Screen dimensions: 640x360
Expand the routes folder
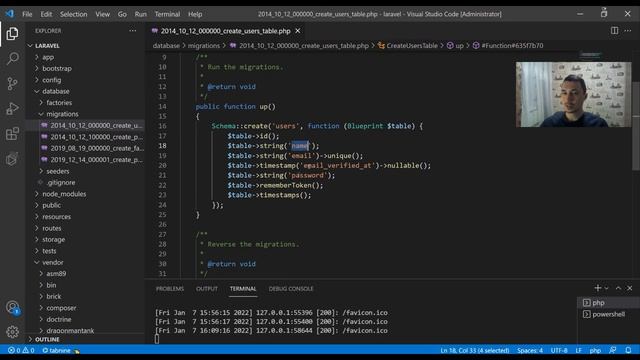tap(85, 228)
